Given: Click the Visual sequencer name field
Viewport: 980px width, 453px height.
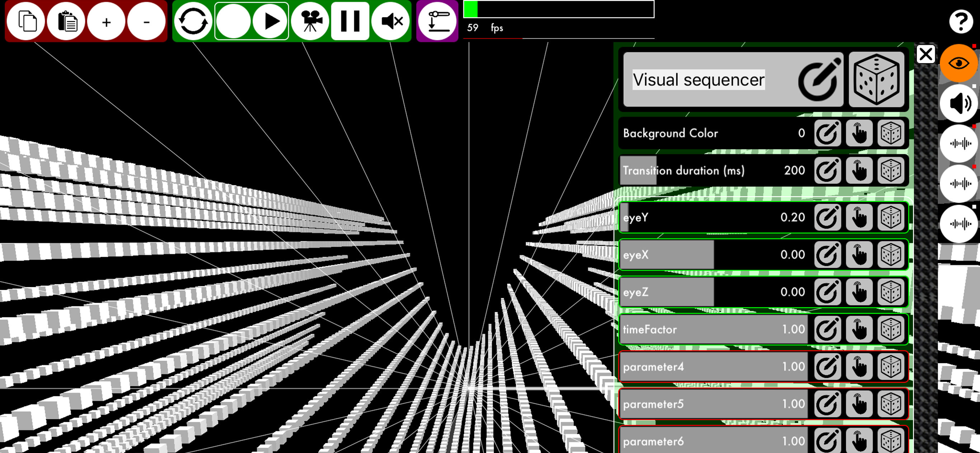Looking at the screenshot, I should click(699, 80).
